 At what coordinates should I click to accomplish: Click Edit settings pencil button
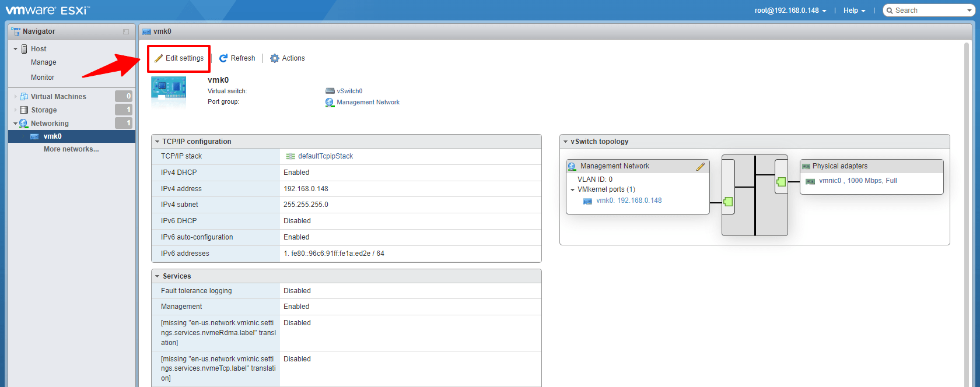coord(178,58)
